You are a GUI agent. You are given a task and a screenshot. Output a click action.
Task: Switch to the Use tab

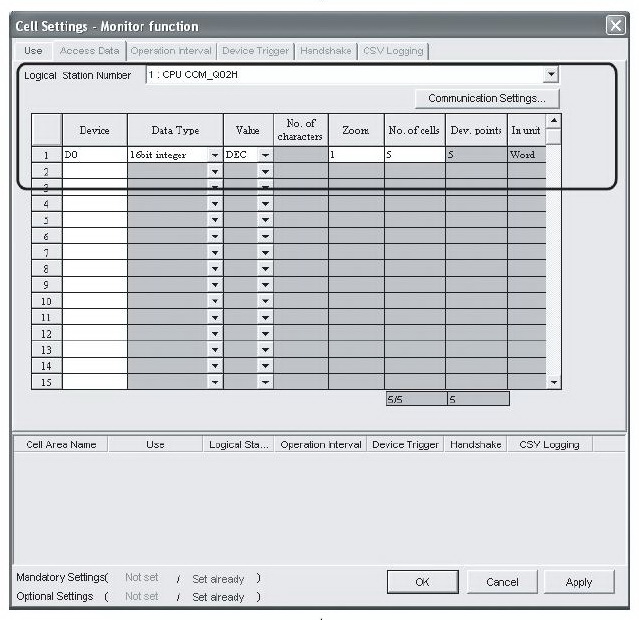(x=33, y=51)
